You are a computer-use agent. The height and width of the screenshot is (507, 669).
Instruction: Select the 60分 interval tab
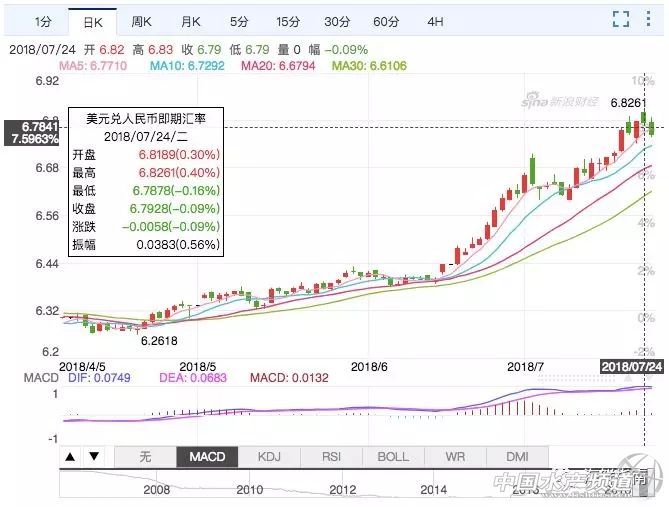[x=386, y=20]
